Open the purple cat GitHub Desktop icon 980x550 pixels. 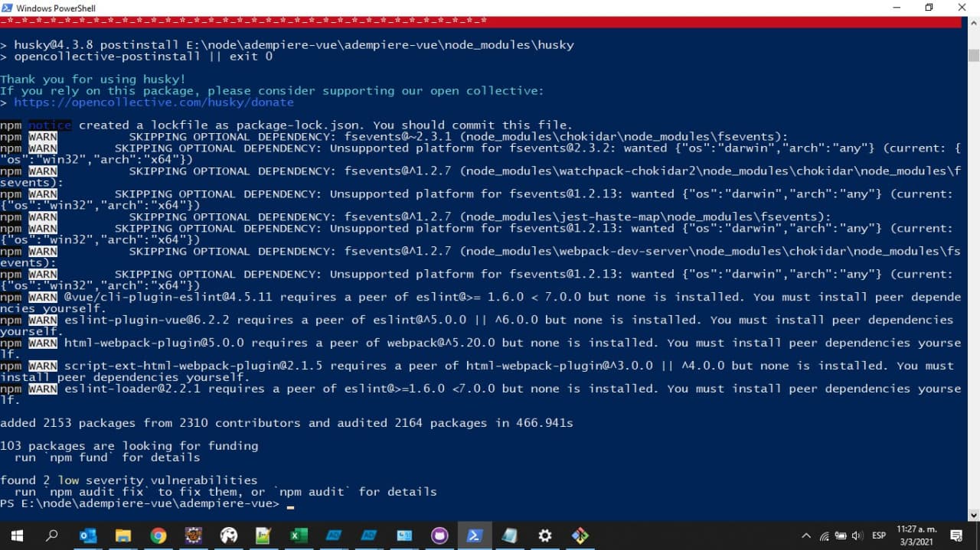tap(439, 535)
